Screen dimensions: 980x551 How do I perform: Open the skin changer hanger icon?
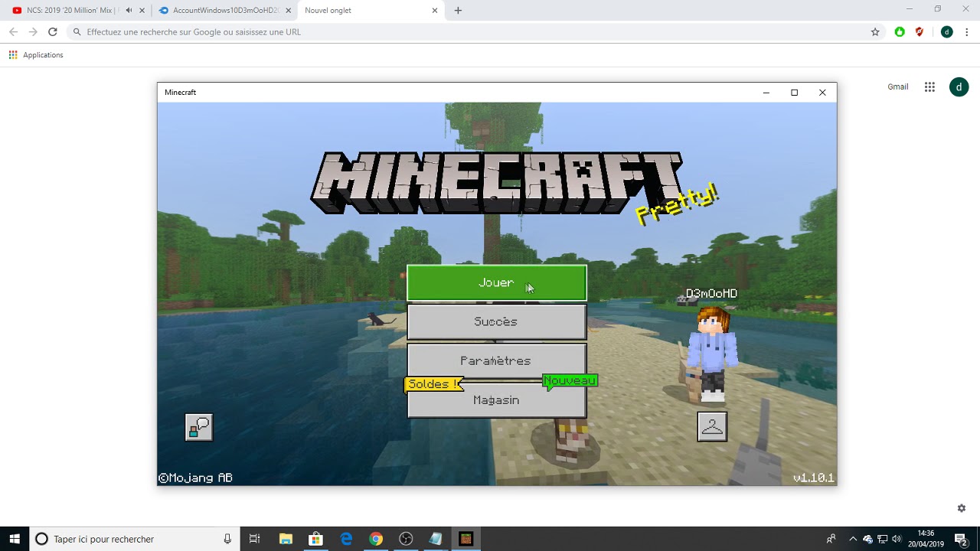point(712,427)
